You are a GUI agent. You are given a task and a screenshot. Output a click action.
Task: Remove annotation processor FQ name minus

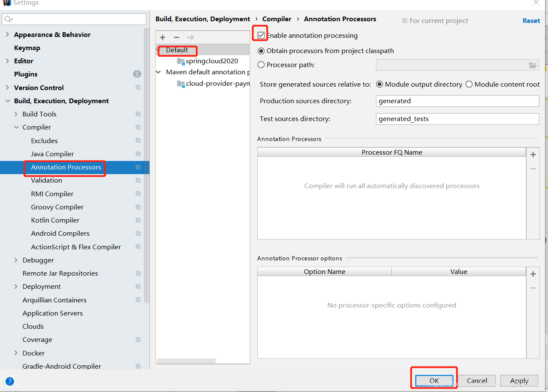[x=533, y=169]
